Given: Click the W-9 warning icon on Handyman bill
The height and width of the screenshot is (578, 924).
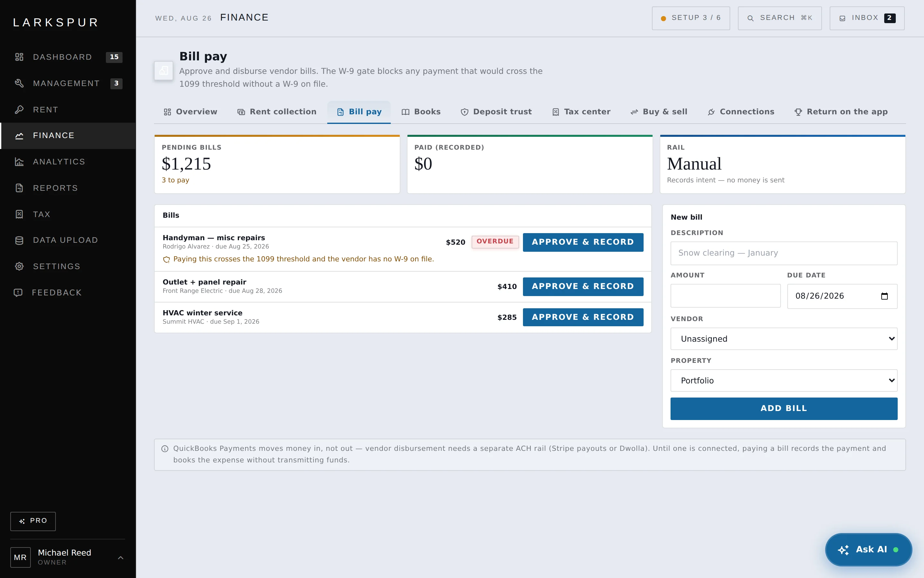Looking at the screenshot, I should pyautogui.click(x=167, y=259).
